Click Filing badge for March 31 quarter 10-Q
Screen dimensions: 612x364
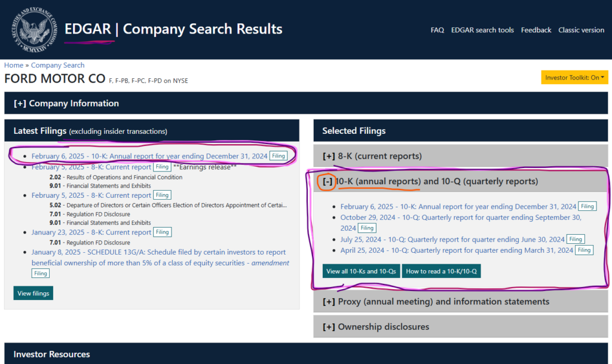584,250
